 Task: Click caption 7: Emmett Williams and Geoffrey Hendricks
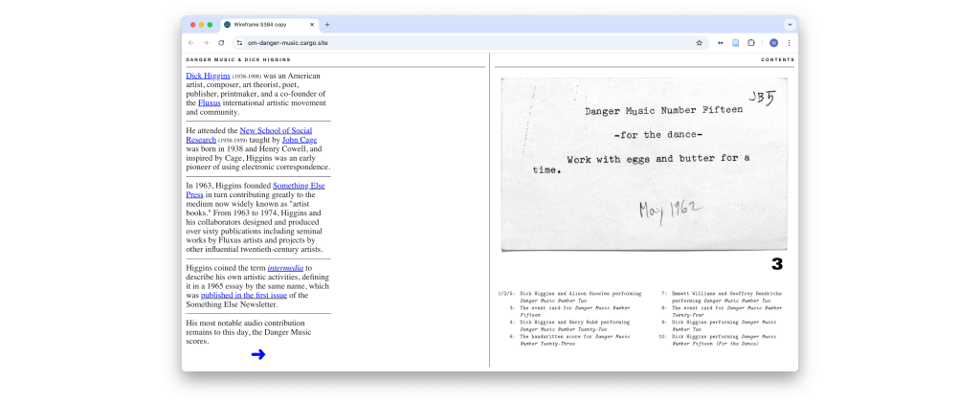pyautogui.click(x=722, y=297)
